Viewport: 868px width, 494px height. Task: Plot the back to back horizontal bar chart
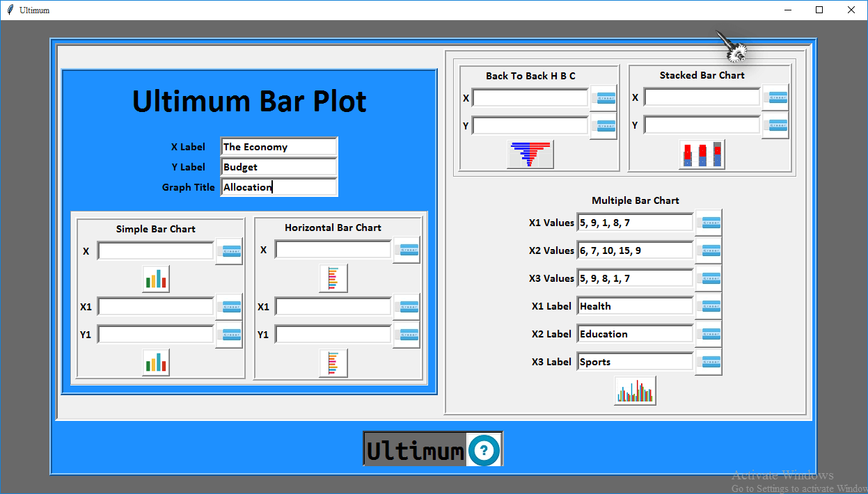coord(530,154)
